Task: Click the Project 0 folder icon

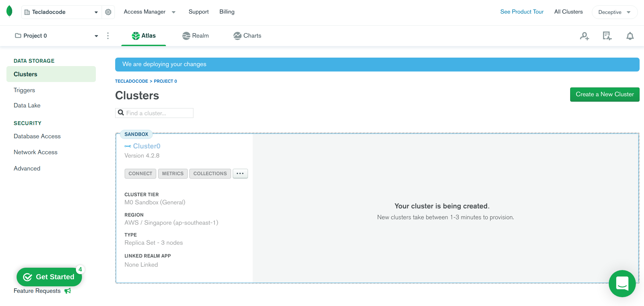Action: pos(18,36)
